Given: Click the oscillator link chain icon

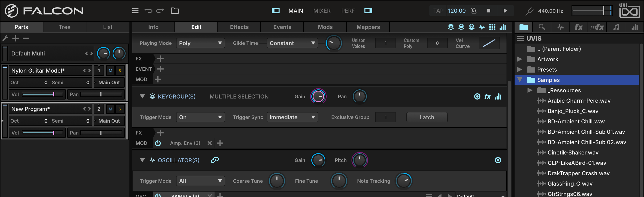Looking at the screenshot, I should click(x=215, y=160).
